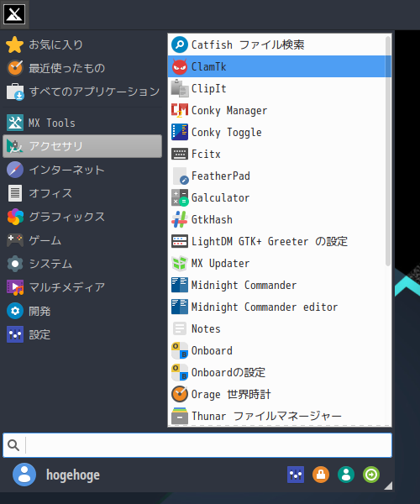This screenshot has width=420, height=504.
Task: Open the Favorites (お気に入り) category
Action: [x=82, y=45]
